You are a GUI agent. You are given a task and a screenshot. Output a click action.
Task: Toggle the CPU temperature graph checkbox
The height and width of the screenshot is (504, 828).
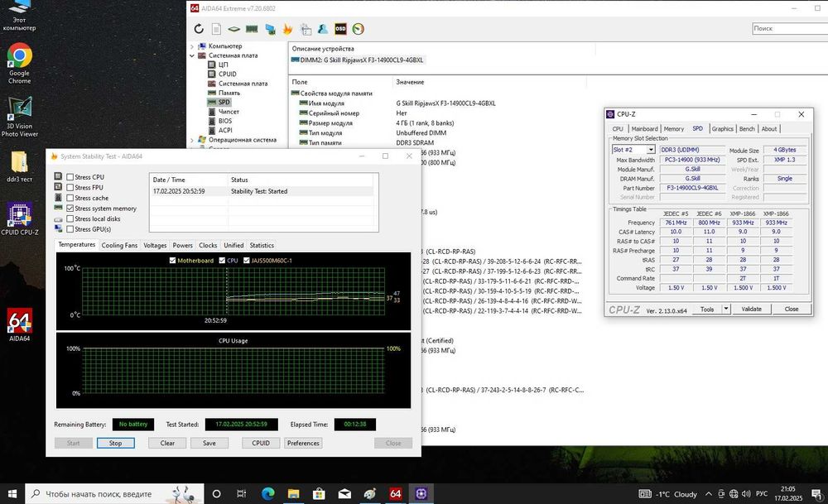click(222, 260)
